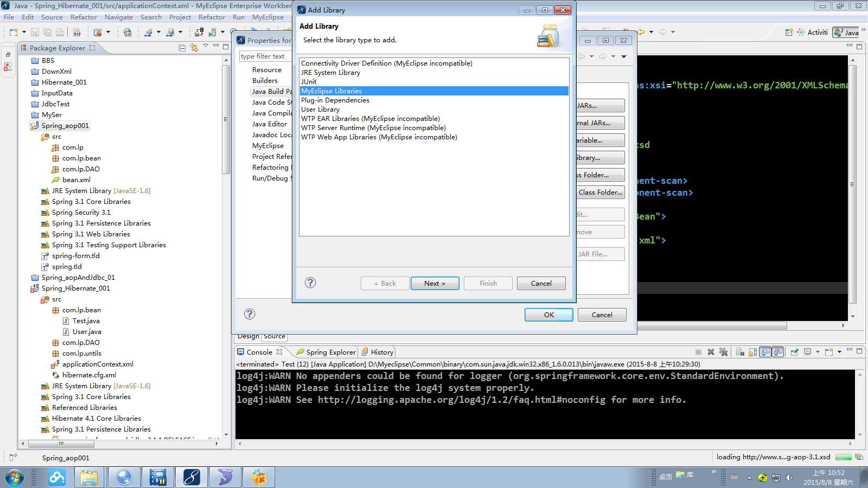The width and height of the screenshot is (868, 488).
Task: Open the New wizard dropdown arrow
Action: pyautogui.click(x=23, y=32)
